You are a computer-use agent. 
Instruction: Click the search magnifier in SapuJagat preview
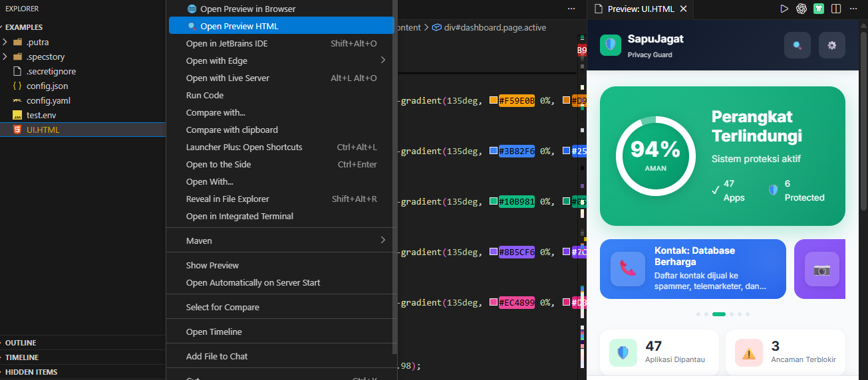coord(797,45)
